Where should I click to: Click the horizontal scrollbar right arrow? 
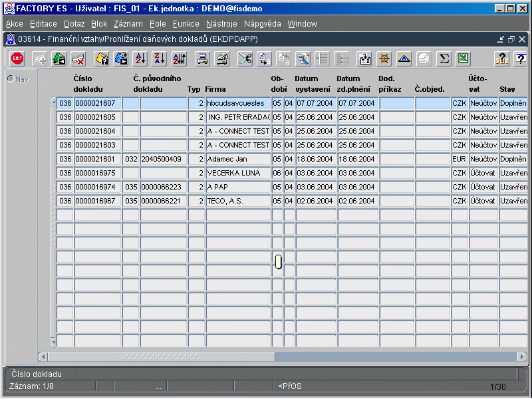pyautogui.click(x=522, y=357)
